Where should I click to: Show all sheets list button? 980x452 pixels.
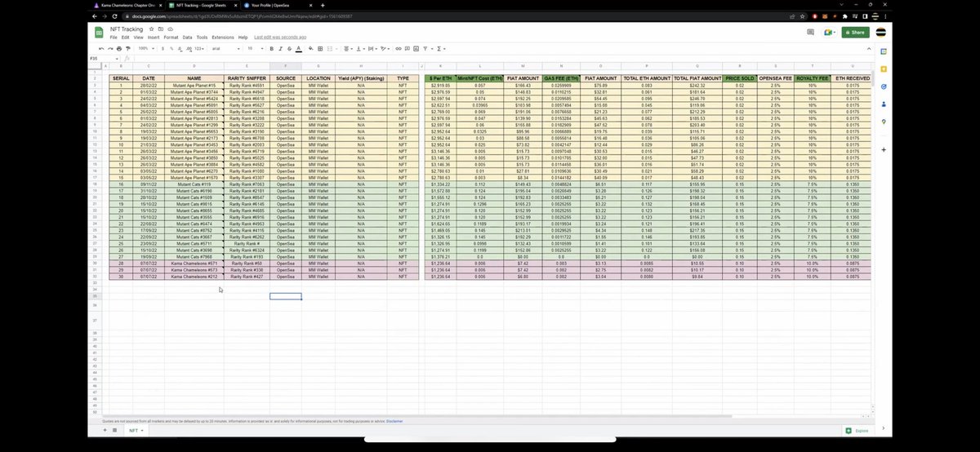(115, 430)
